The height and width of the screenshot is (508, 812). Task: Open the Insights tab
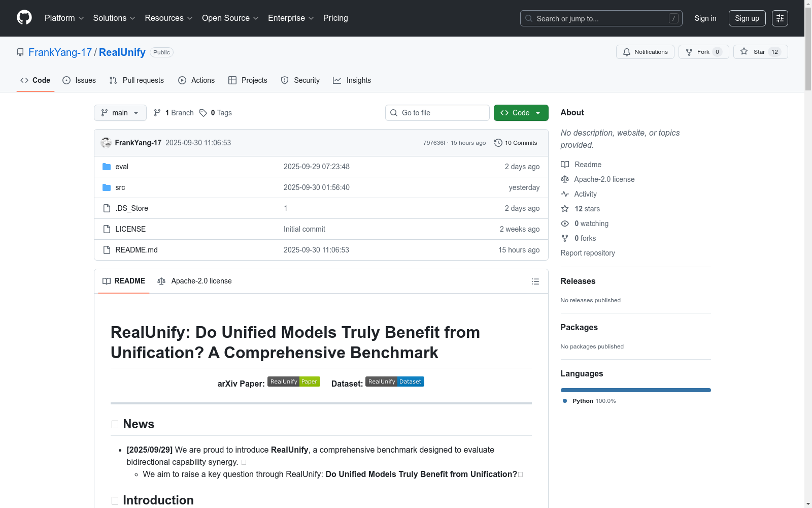(352, 80)
